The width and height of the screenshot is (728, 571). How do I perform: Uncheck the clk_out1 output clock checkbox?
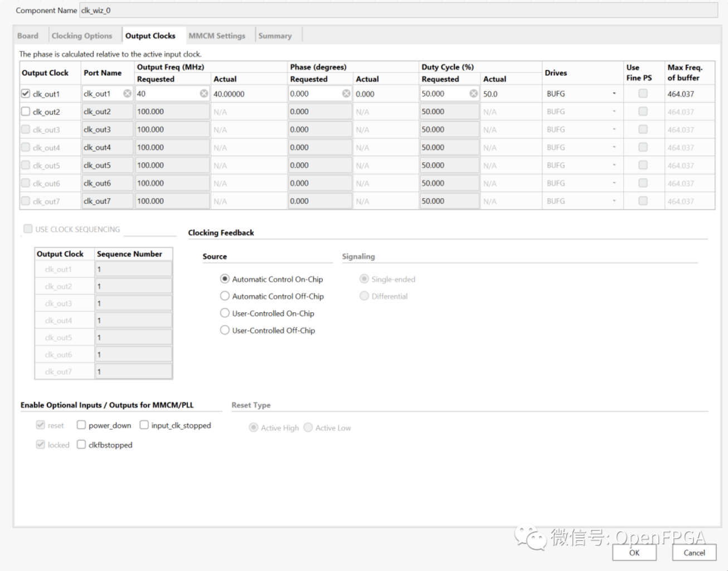26,94
